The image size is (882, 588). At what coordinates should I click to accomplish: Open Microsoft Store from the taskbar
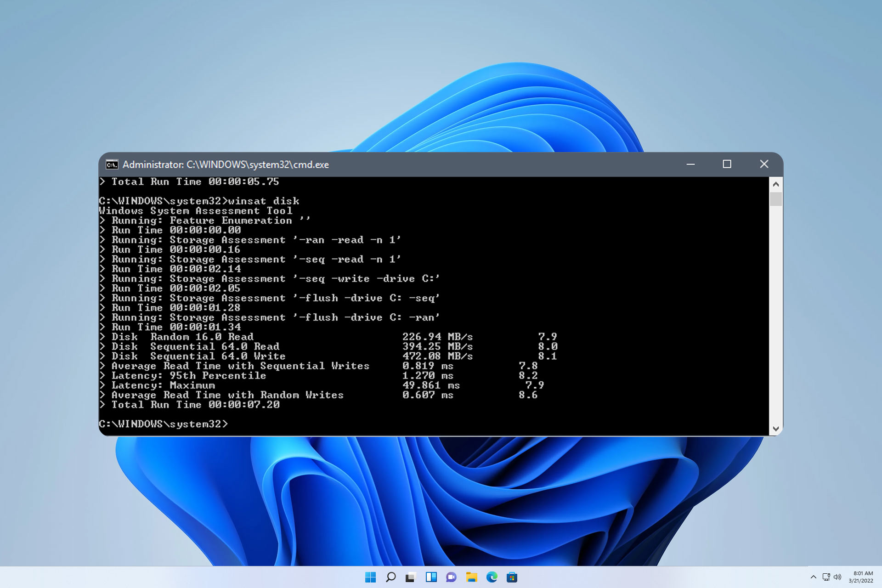click(512, 577)
